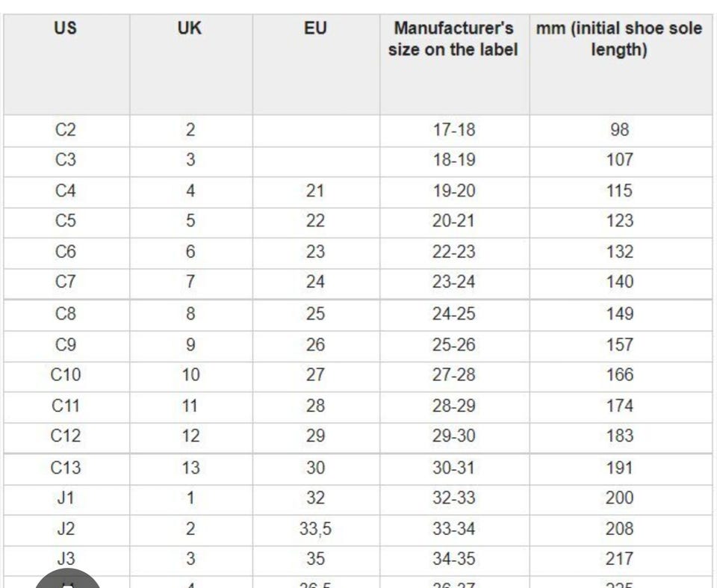Screen dimensions: 717x588
Task: Select the 34-35 manufacturer size cell
Action: 454,559
